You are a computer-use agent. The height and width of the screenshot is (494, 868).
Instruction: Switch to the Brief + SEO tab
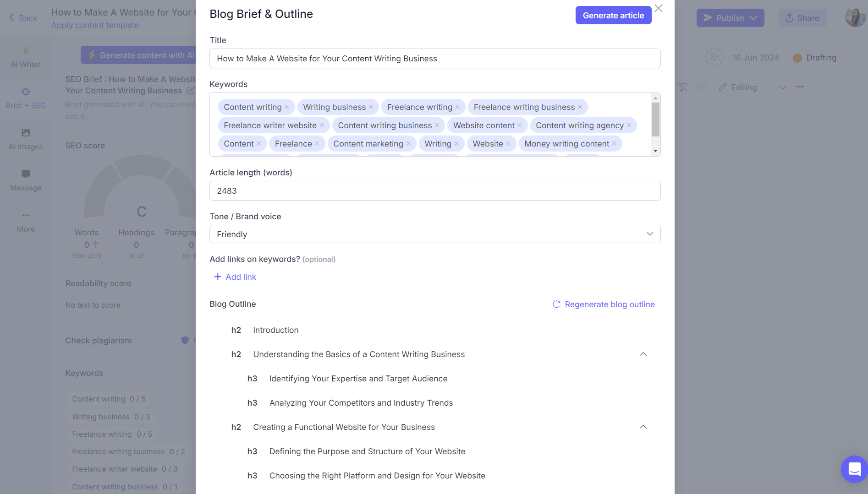tap(26, 98)
